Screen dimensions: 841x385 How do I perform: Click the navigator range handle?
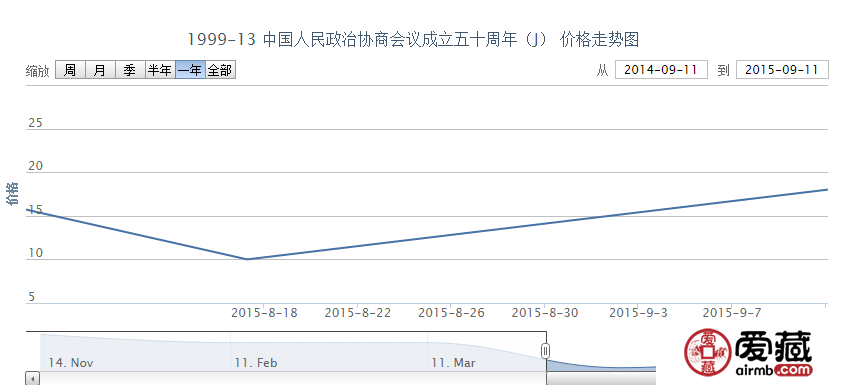pyautogui.click(x=545, y=351)
